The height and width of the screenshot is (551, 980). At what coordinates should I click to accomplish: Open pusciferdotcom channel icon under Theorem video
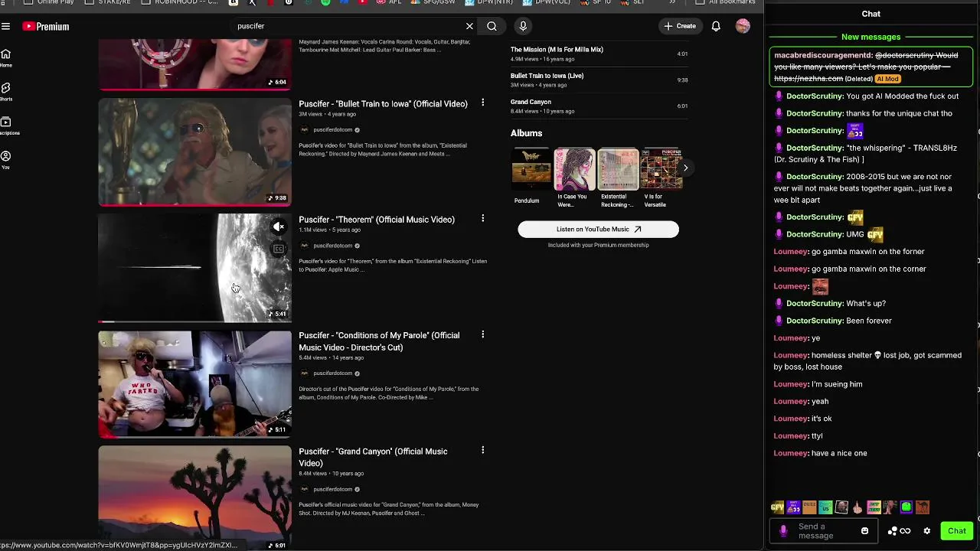pyautogui.click(x=304, y=246)
